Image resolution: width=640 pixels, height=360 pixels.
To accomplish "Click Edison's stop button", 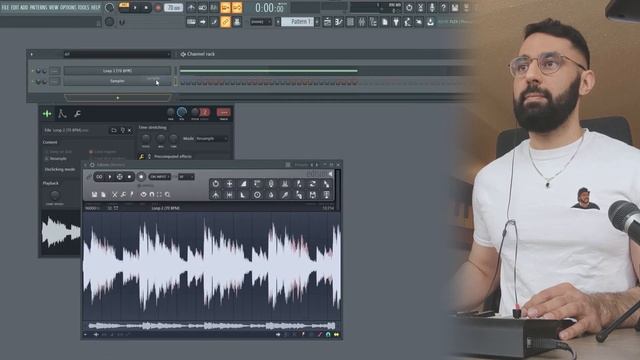I will click(129, 177).
